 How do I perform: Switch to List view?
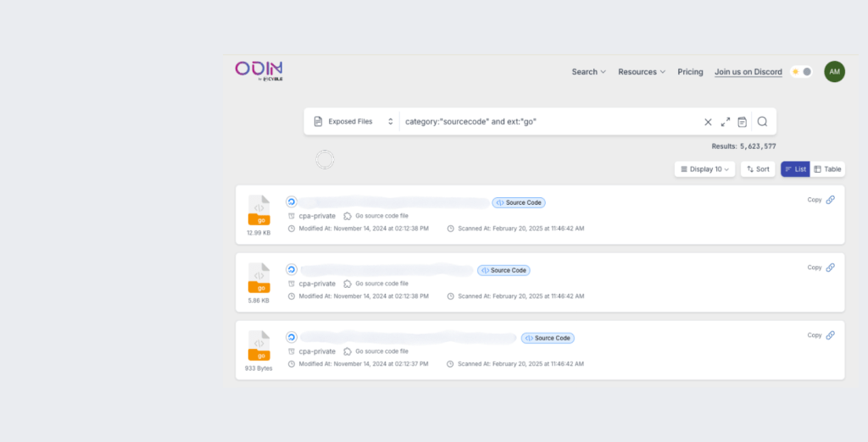795,169
